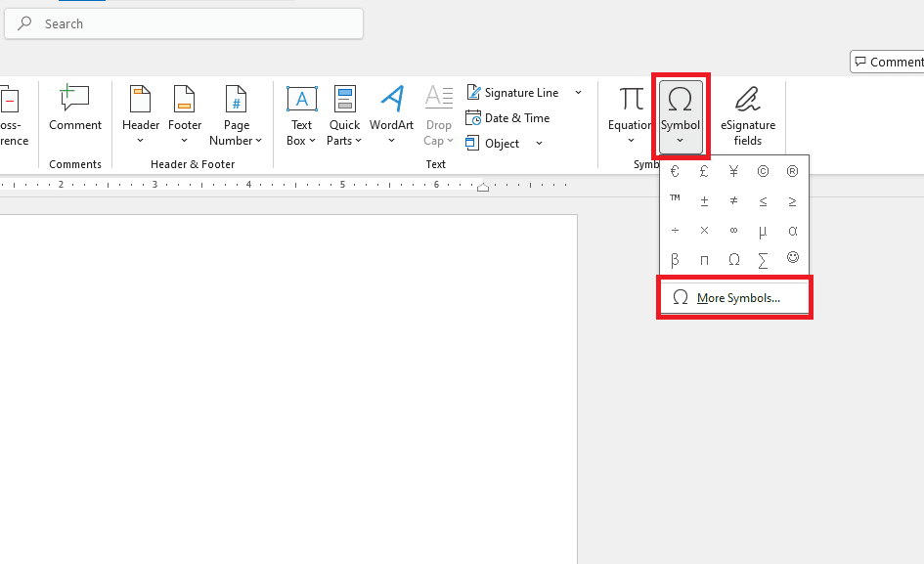This screenshot has height=564, width=924.
Task: Open the WordArt gallery
Action: (x=391, y=115)
